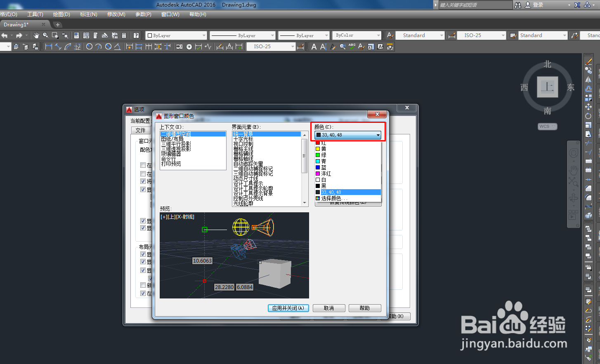Open the WCS coordinate system dropdown
600x364 pixels.
coord(548,127)
